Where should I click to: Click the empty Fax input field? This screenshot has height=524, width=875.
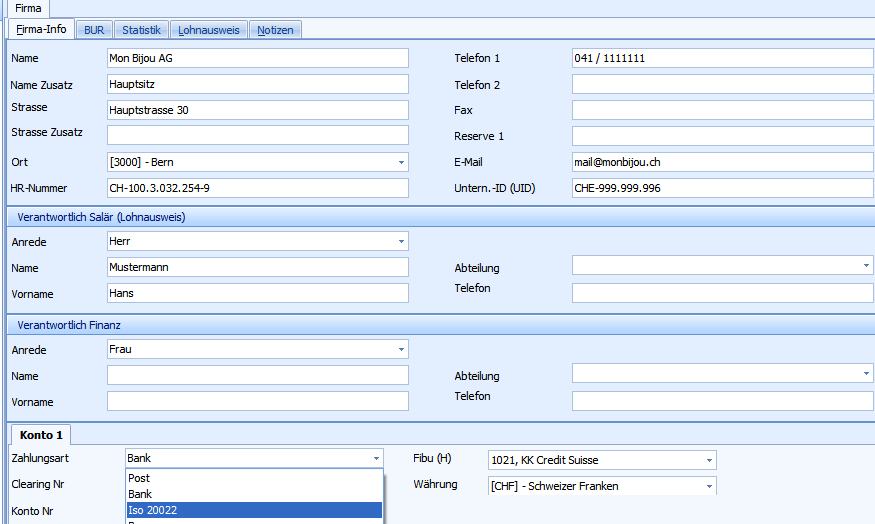click(722, 110)
